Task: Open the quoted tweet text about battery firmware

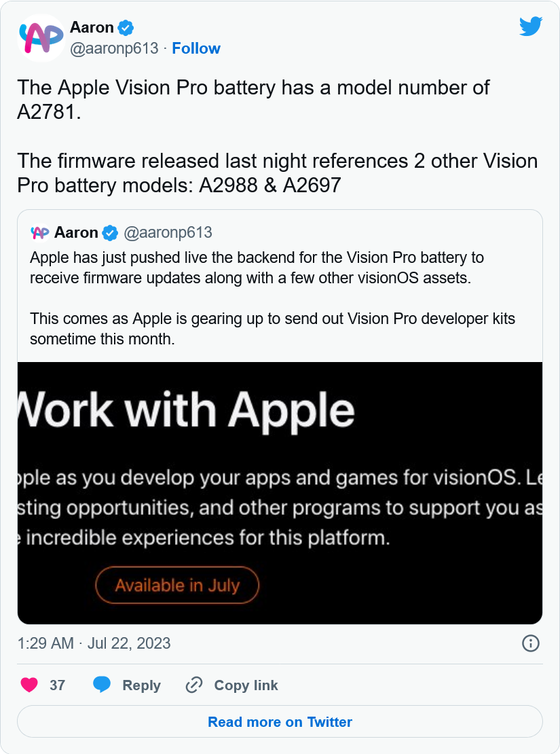Action: [273, 298]
